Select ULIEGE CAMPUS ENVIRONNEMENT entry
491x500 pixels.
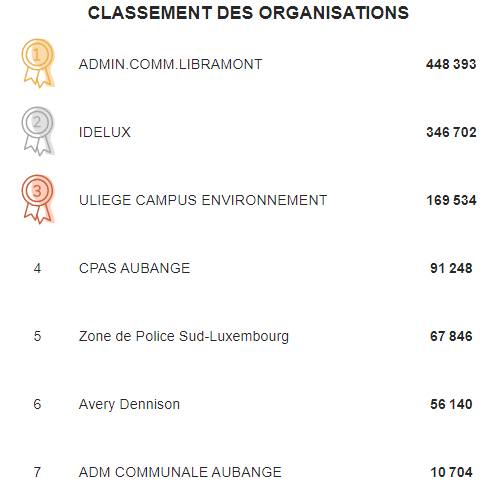click(203, 200)
